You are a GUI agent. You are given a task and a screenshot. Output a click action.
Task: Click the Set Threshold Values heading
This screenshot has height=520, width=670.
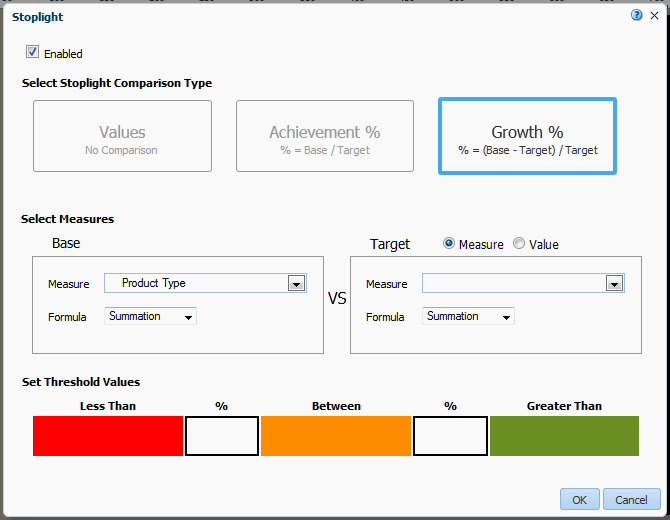click(x=81, y=382)
